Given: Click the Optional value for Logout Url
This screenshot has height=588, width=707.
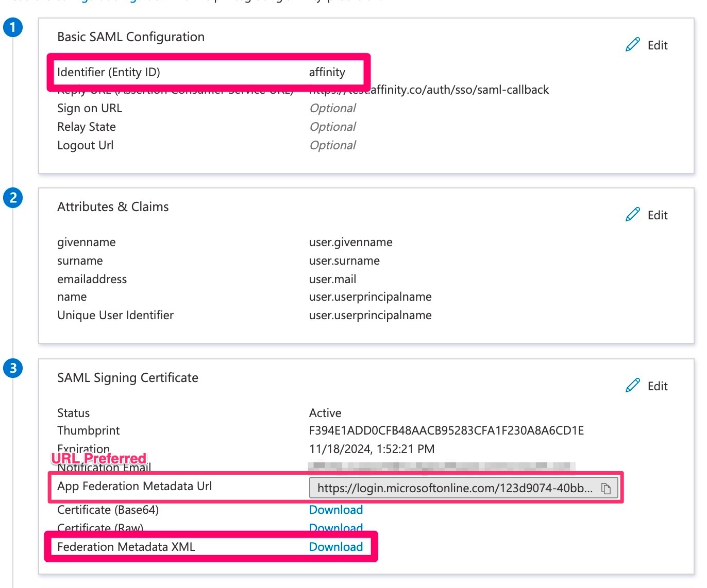Looking at the screenshot, I should coord(332,145).
